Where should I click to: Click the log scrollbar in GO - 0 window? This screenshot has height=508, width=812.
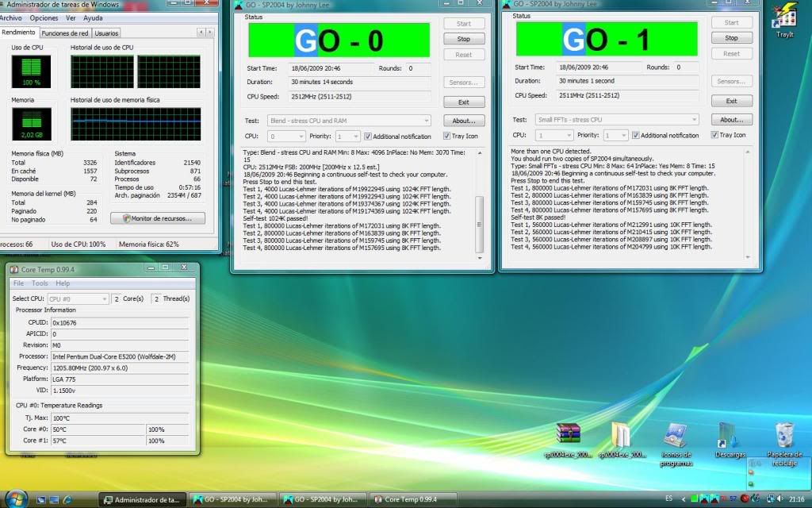click(x=480, y=206)
